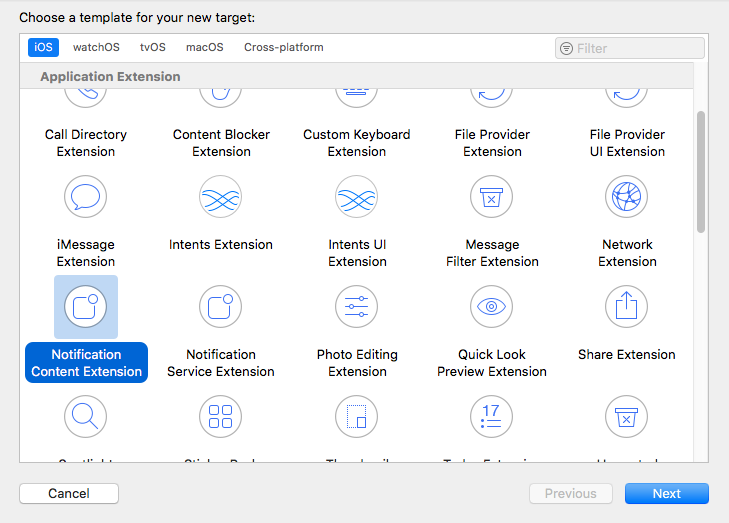Click the Next button
This screenshot has width=729, height=523.
(667, 493)
